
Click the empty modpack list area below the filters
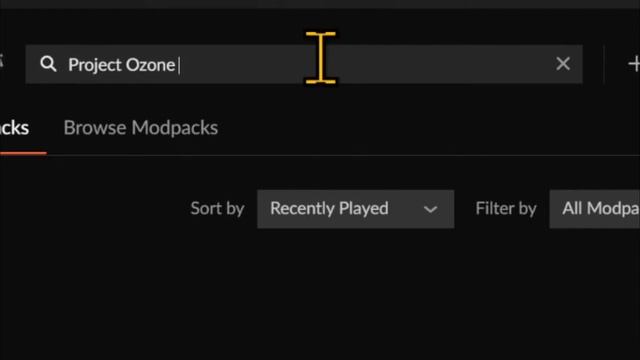click(x=320, y=294)
